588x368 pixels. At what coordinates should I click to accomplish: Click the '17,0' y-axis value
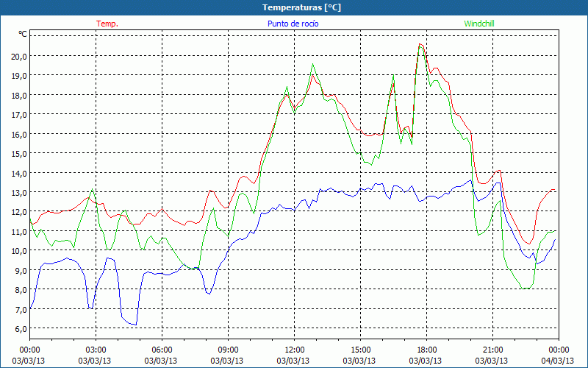coord(19,115)
